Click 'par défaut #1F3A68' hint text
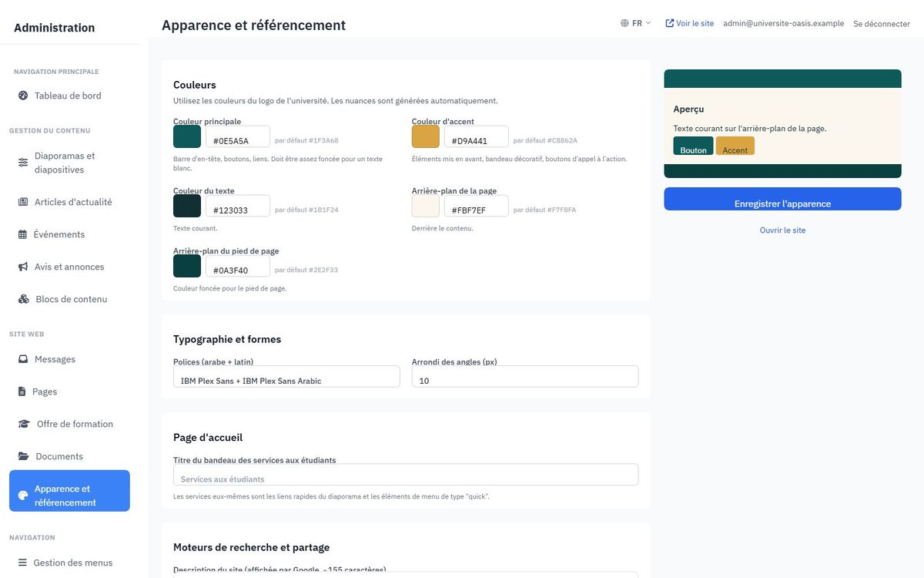Image resolution: width=924 pixels, height=578 pixels. tap(306, 141)
